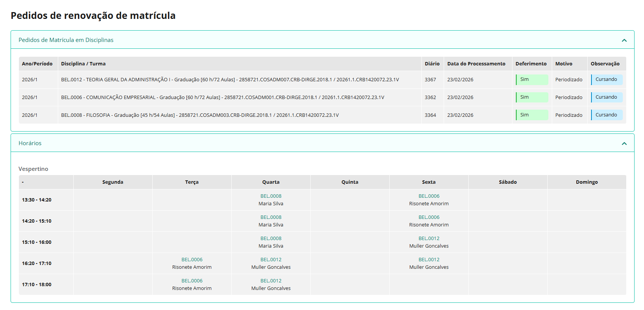Open BEL.0012 link in Quarta 17:10 slot
Image resolution: width=644 pixels, height=310 pixels.
tap(271, 281)
